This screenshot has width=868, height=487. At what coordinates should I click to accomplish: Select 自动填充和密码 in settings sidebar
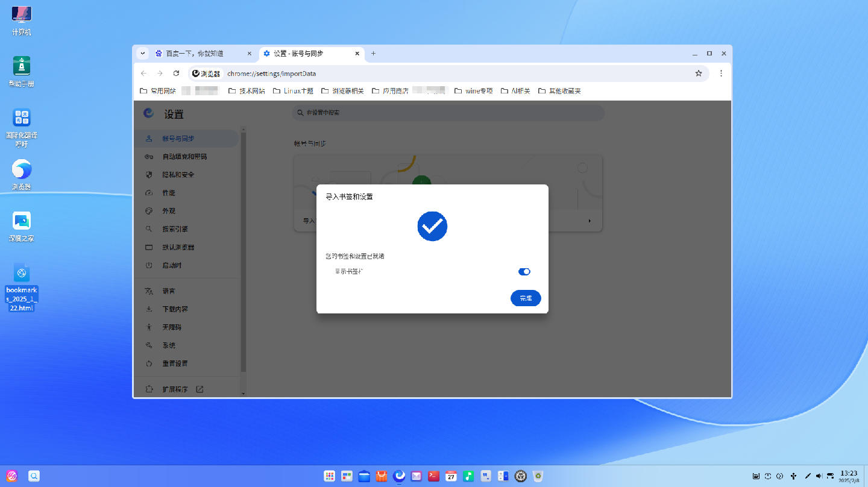(x=186, y=157)
